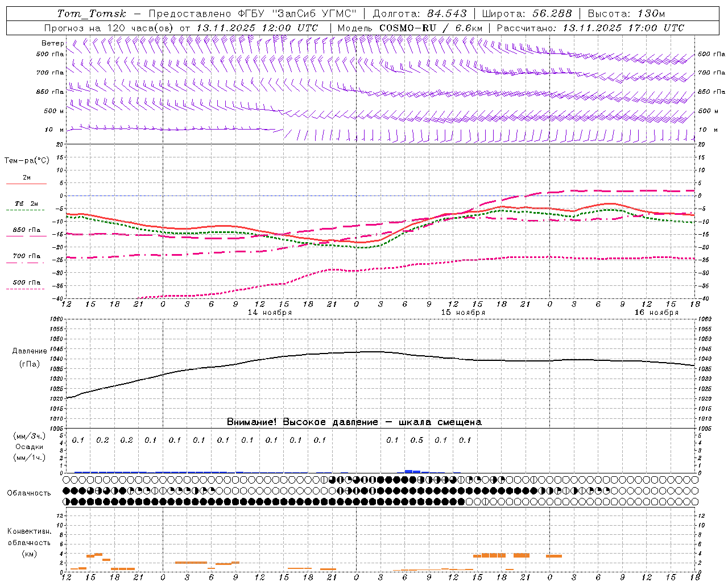728x582 pixels.
Task: Click the Tom_Tomsk station title
Action: point(92,14)
